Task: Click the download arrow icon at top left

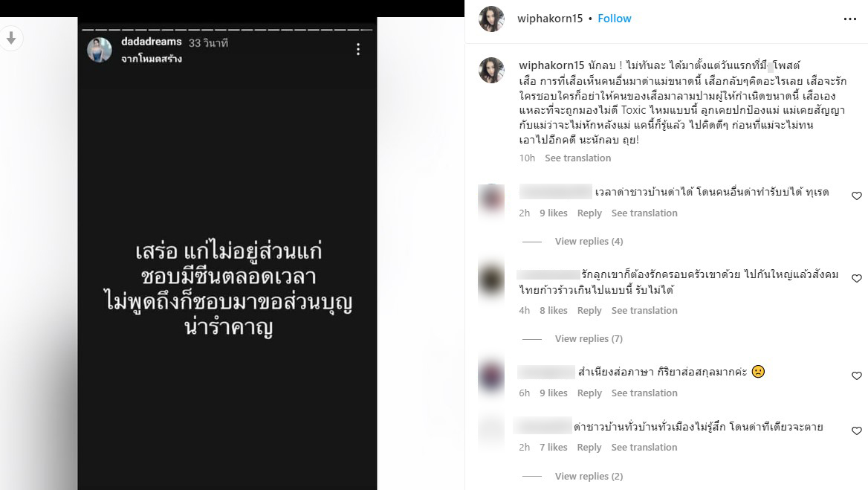Action: pyautogui.click(x=11, y=38)
